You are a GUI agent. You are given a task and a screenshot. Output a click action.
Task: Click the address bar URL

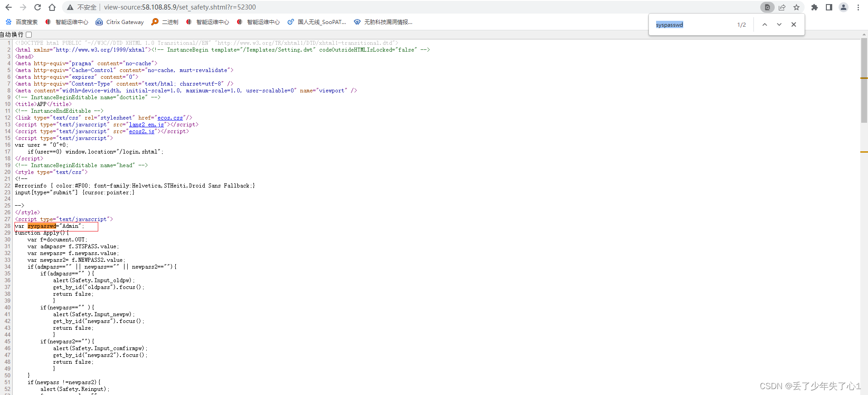click(x=180, y=7)
